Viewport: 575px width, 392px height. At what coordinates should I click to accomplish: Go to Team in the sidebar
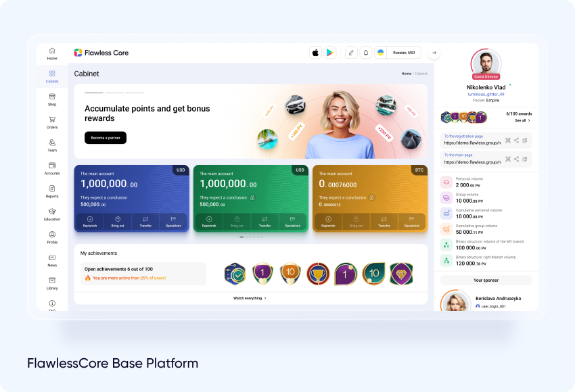(x=52, y=145)
